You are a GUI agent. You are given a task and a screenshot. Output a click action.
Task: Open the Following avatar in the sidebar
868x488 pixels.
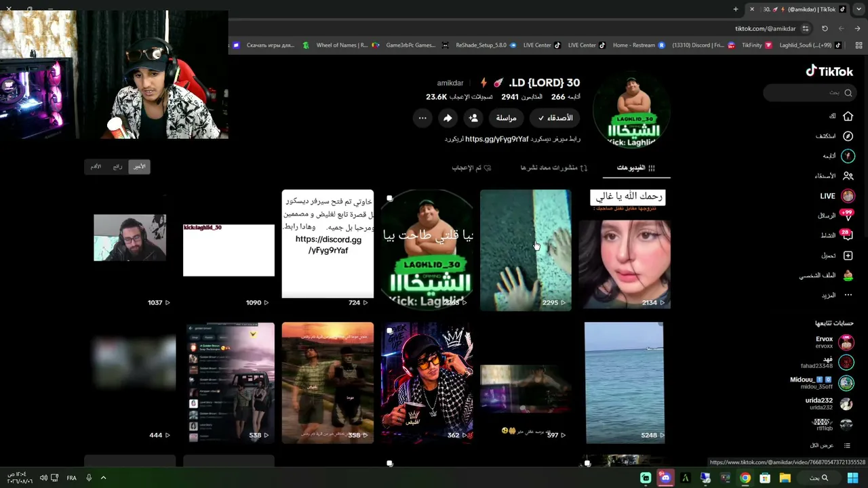pos(848,156)
